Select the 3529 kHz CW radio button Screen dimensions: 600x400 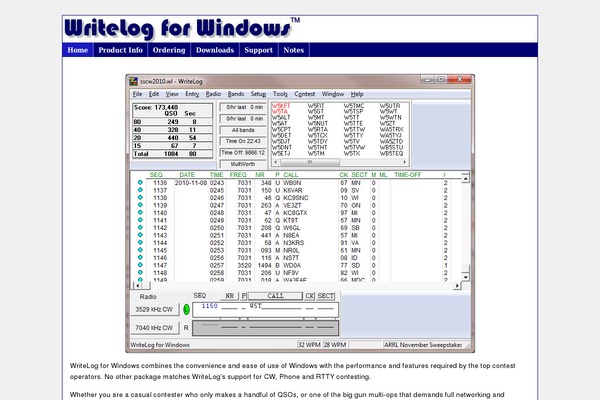point(155,309)
